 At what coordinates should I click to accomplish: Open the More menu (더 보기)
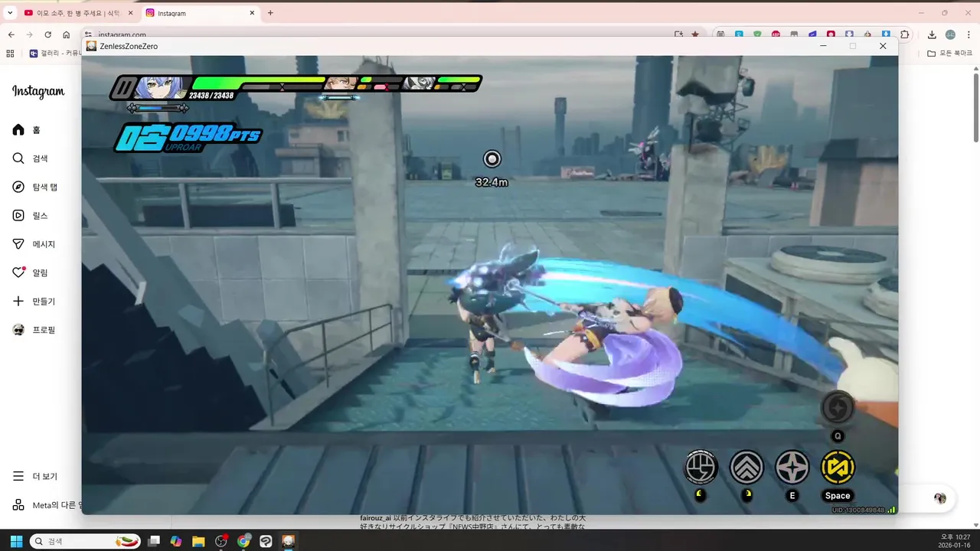35,476
